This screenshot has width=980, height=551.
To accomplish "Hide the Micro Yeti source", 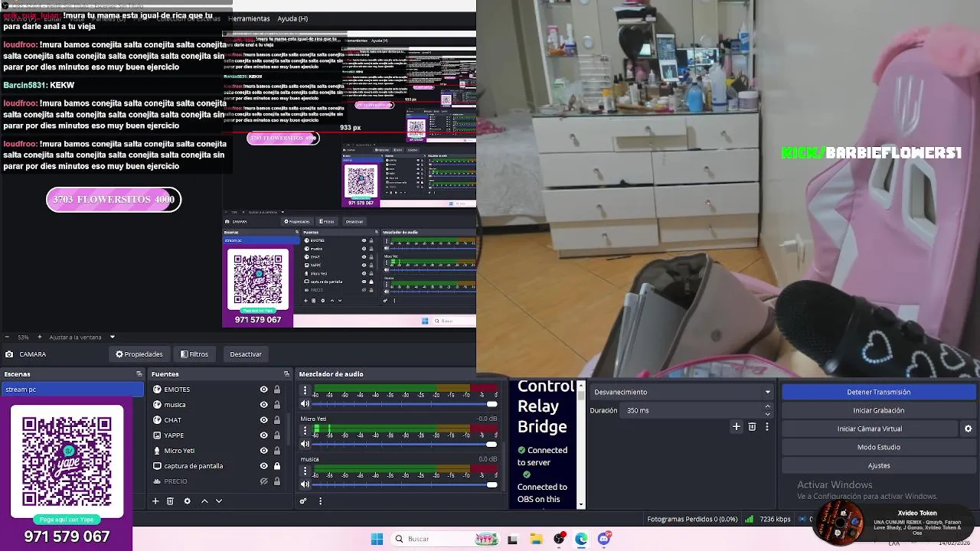I will (x=263, y=451).
